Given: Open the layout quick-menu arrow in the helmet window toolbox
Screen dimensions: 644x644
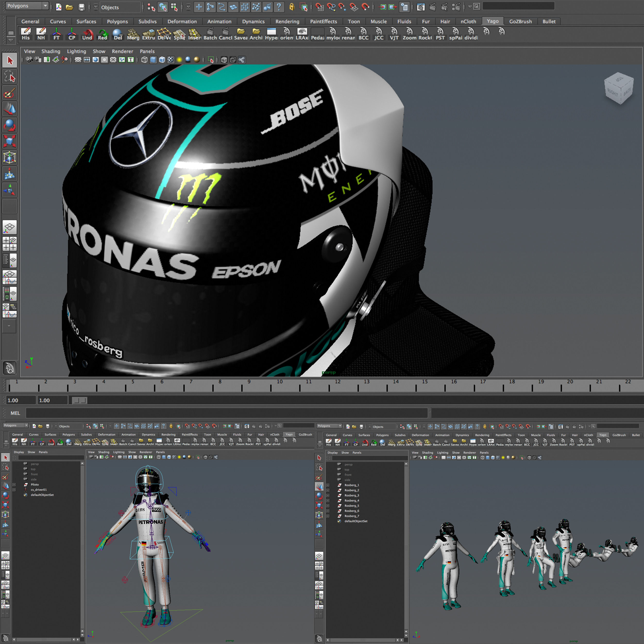Looking at the screenshot, I should [9, 326].
